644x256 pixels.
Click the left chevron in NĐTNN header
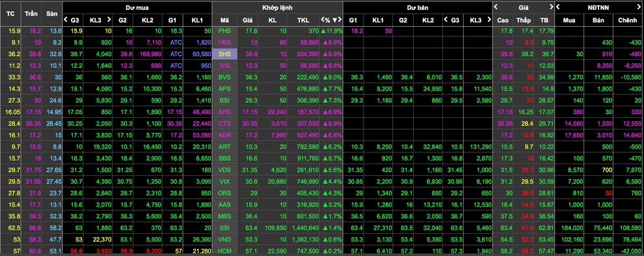click(557, 7)
